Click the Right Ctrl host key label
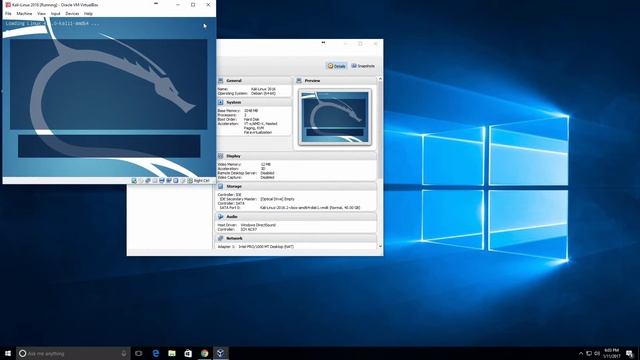 pyautogui.click(x=202, y=180)
